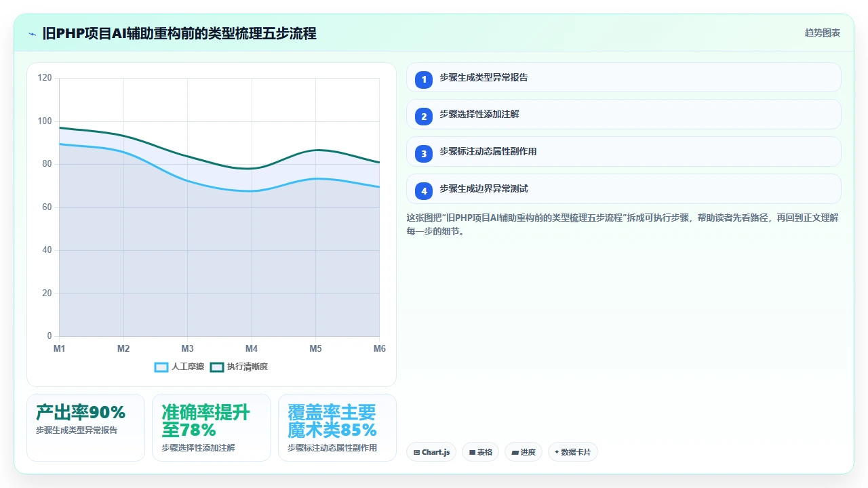The width and height of the screenshot is (868, 488).
Task: Click the 产出率90% stat card
Action: (x=86, y=428)
